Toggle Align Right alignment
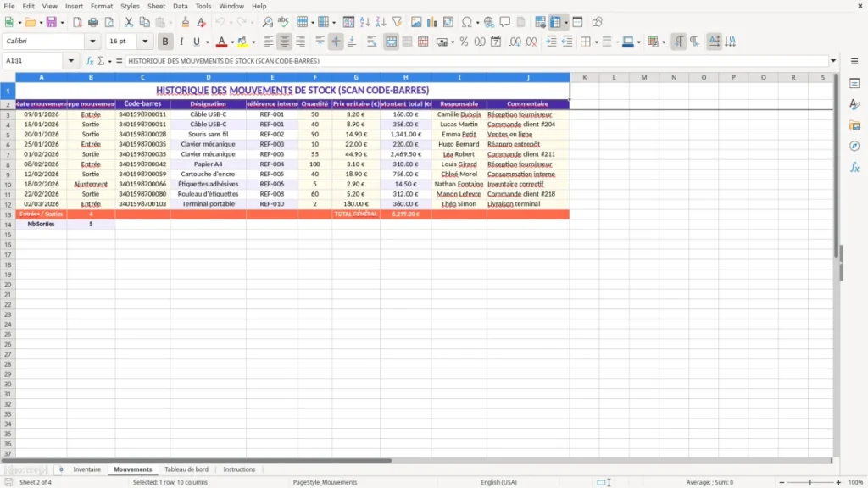The width and height of the screenshot is (868, 488). [x=301, y=42]
